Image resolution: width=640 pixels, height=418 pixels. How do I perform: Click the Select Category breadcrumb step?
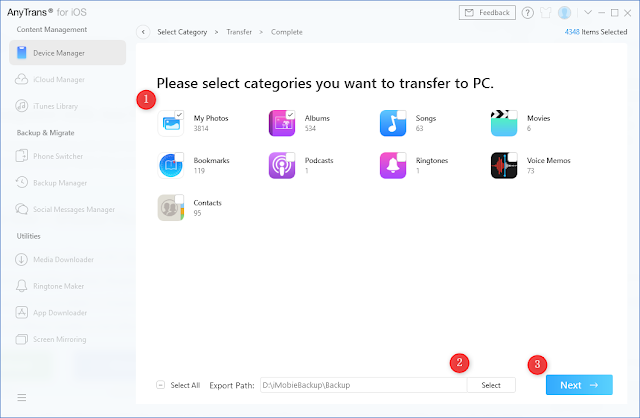coord(182,32)
